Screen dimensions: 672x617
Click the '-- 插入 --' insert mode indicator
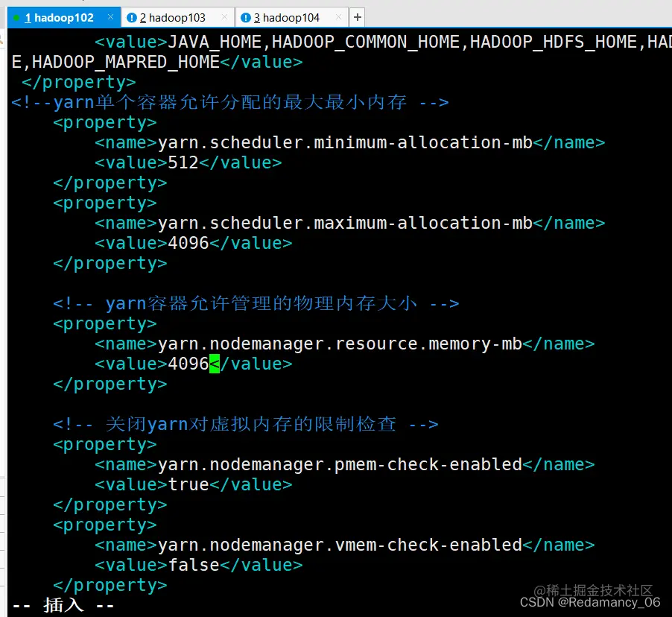[x=63, y=605]
